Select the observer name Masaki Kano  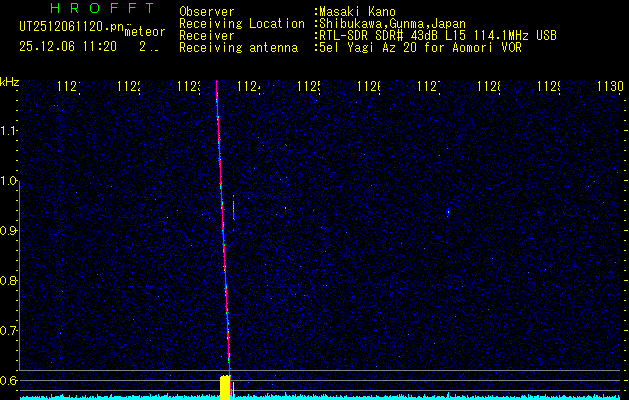pyautogui.click(x=357, y=12)
